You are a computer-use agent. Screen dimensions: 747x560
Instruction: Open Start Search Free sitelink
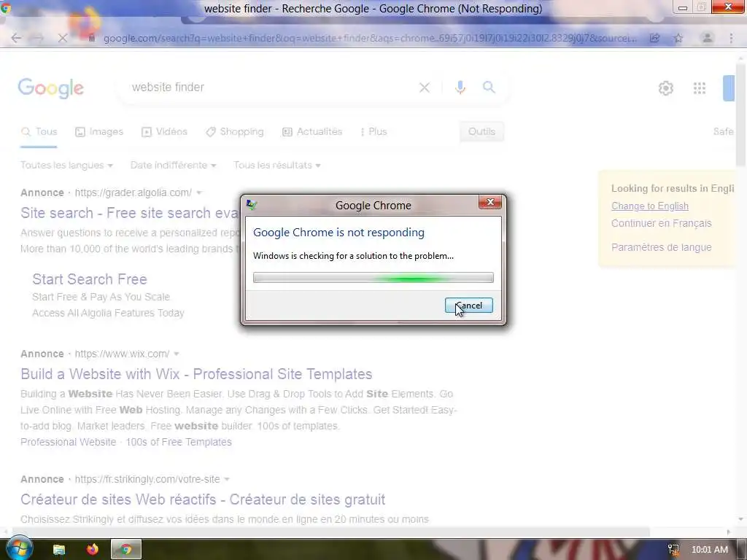(90, 279)
